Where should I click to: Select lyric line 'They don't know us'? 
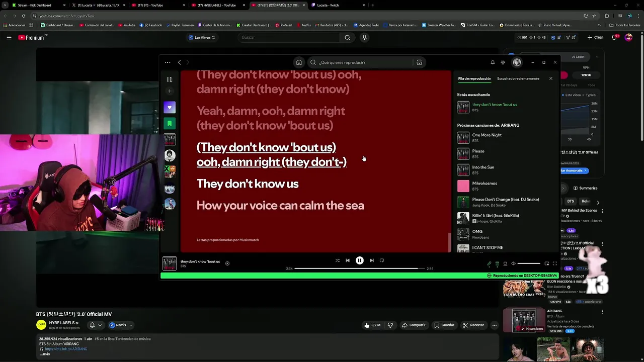248,184
